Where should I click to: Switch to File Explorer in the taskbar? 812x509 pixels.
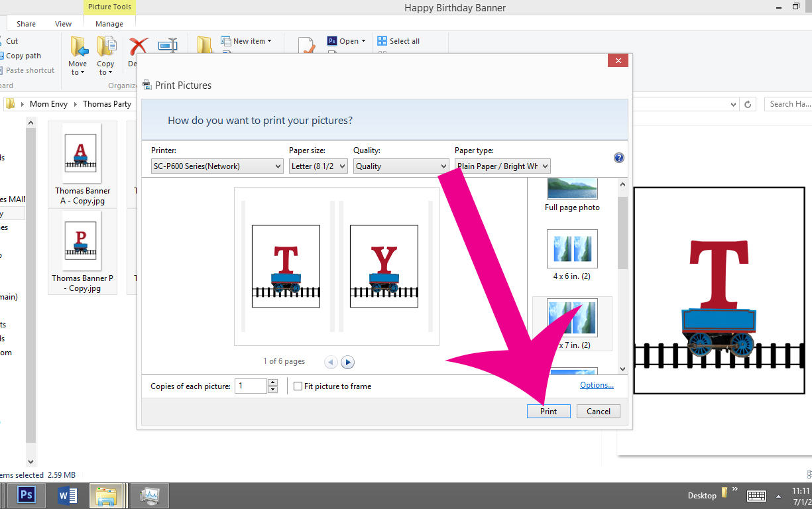pyautogui.click(x=107, y=495)
